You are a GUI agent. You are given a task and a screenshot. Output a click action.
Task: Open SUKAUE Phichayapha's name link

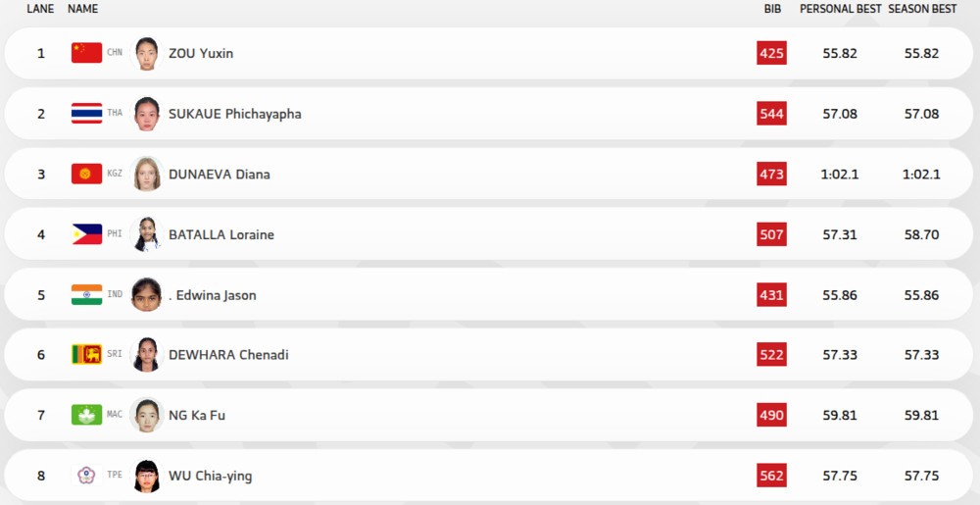pos(235,114)
